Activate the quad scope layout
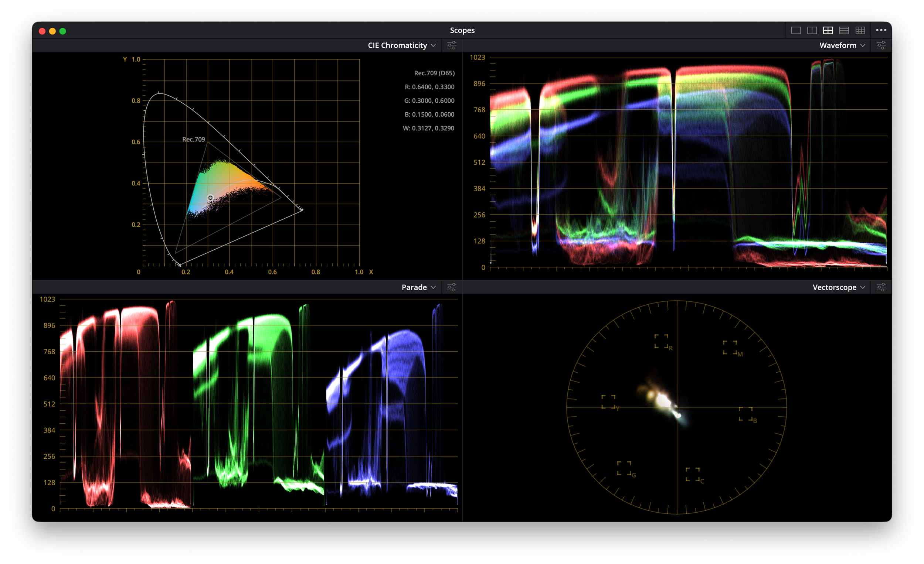 [828, 30]
